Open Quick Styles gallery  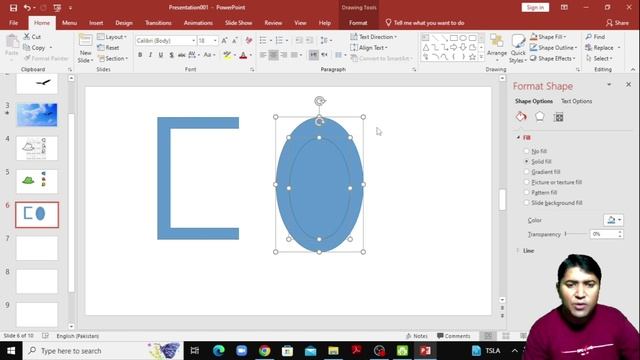point(518,49)
